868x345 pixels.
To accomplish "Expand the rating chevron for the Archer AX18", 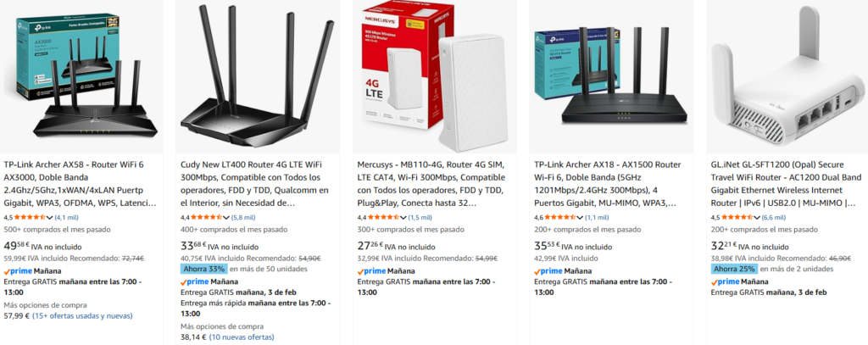I will coord(581,218).
